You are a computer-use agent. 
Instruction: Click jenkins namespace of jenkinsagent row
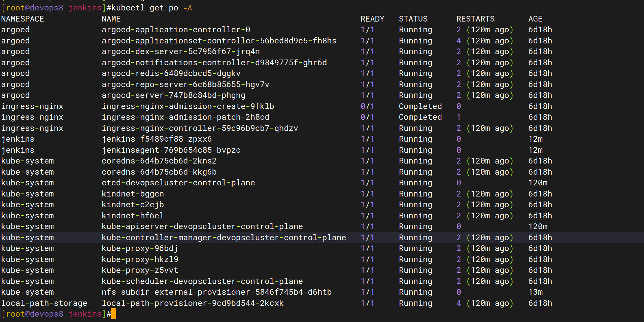click(18, 150)
